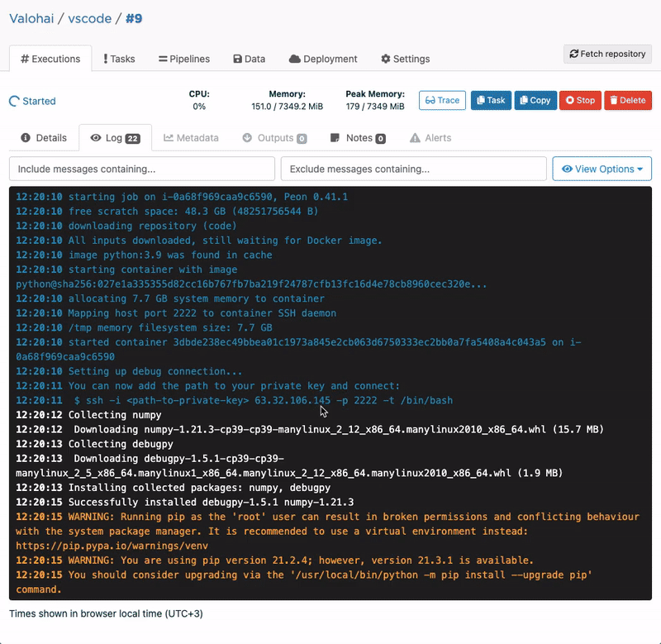Navigate to the Valohai breadcrumb link
Image resolution: width=661 pixels, height=644 pixels.
(33, 18)
